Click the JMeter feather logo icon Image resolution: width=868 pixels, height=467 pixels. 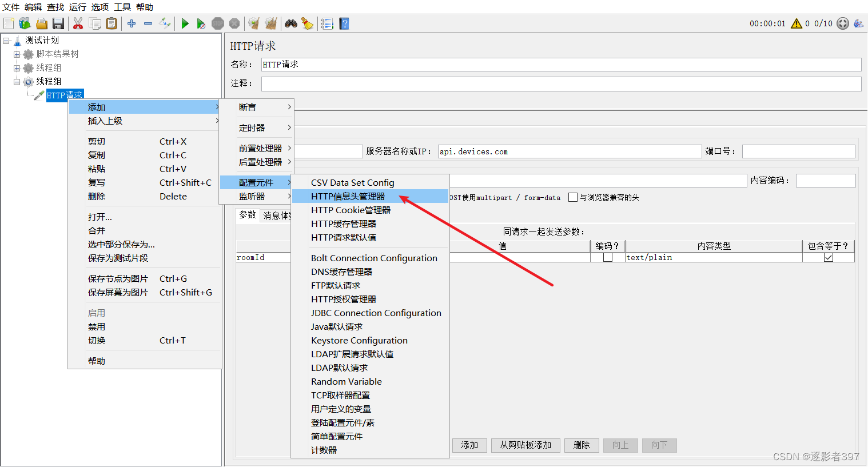point(859,23)
